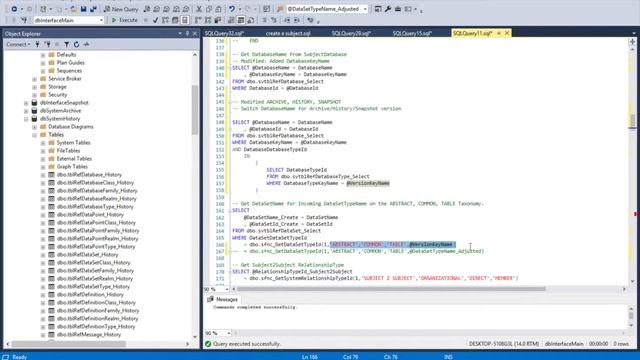Click the Refresh icon in Object Explorer
The height and width of the screenshot is (360, 640).
(x=76, y=44)
